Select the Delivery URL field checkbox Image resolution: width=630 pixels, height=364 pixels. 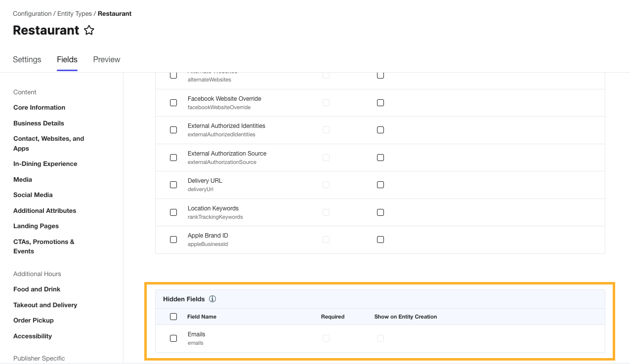coord(173,185)
